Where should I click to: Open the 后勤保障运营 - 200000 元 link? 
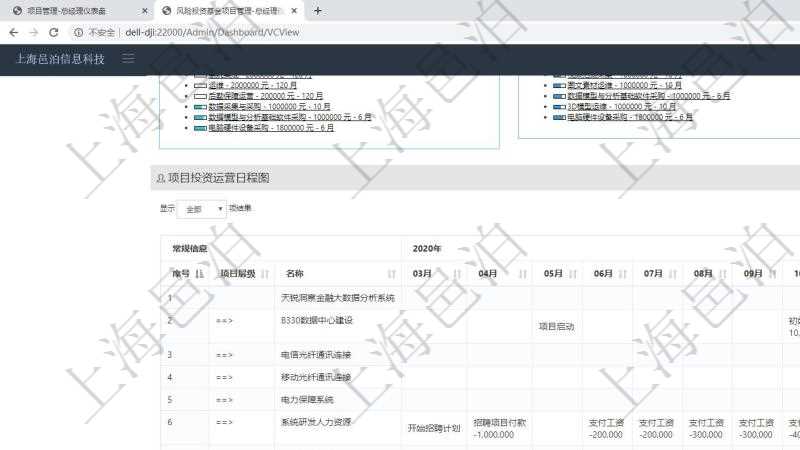pos(265,96)
